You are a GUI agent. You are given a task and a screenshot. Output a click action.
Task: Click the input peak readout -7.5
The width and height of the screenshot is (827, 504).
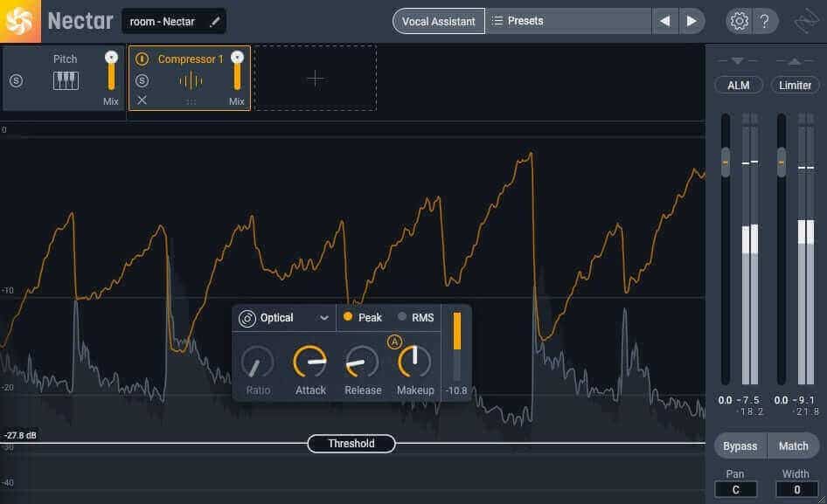point(749,400)
